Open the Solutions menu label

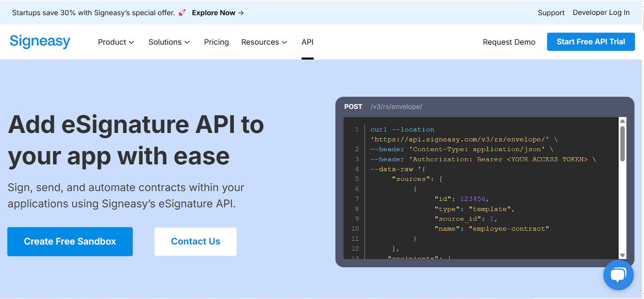(165, 42)
